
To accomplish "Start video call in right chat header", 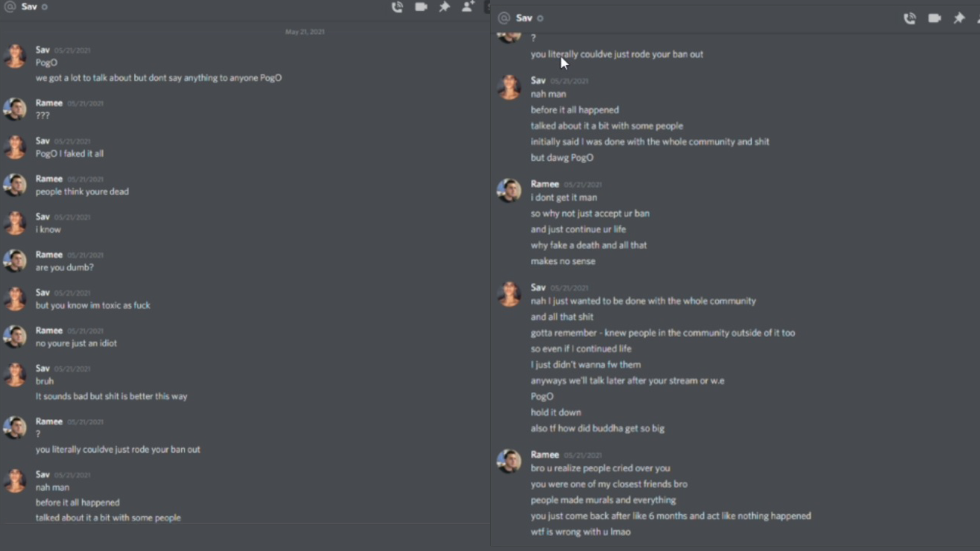I will (935, 18).
